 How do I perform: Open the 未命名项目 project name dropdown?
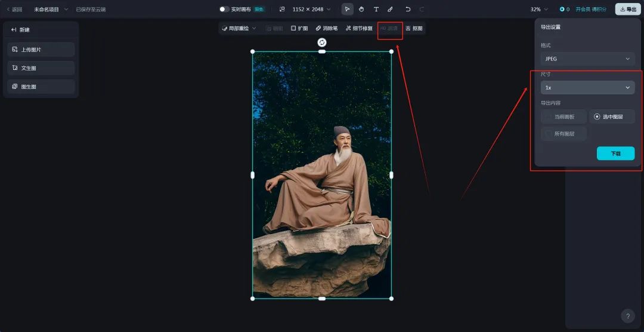[x=51, y=9]
